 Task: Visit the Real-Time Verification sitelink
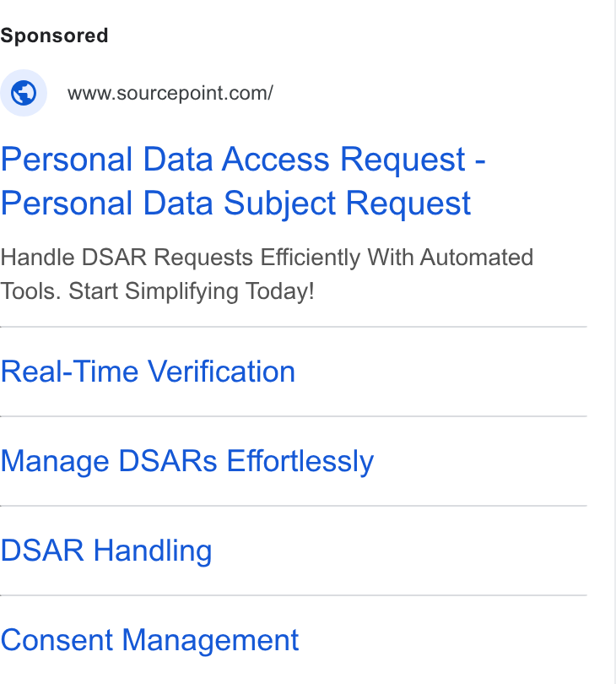pyautogui.click(x=148, y=372)
